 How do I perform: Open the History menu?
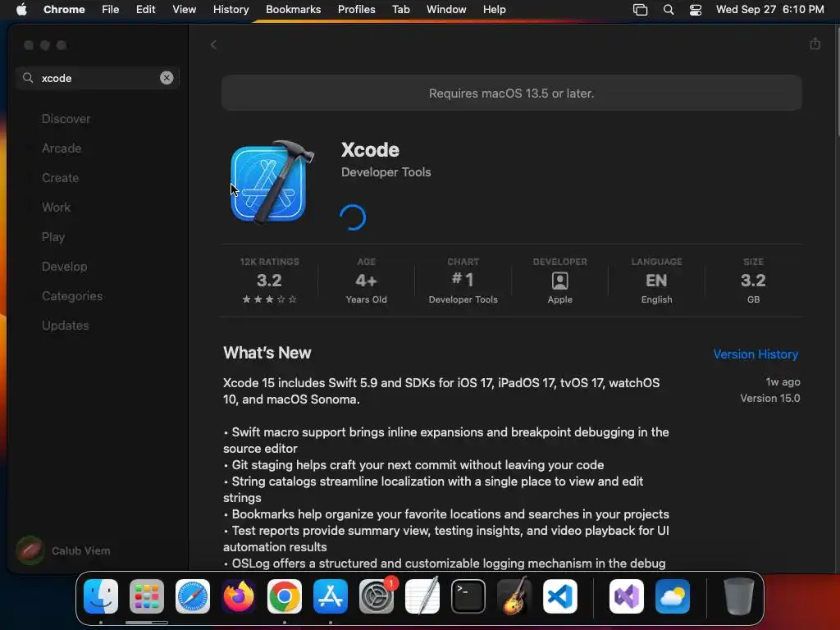point(231,10)
